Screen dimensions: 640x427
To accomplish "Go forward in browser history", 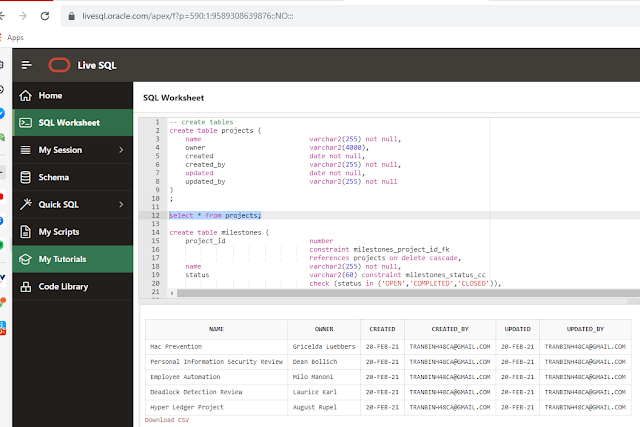I will (23, 16).
